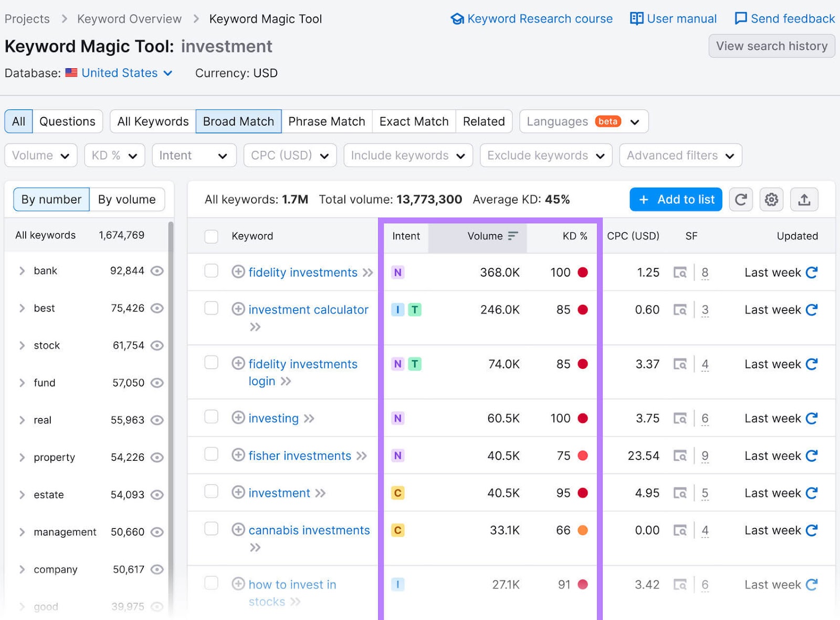
Task: Click the Send feedback icon
Action: point(740,18)
